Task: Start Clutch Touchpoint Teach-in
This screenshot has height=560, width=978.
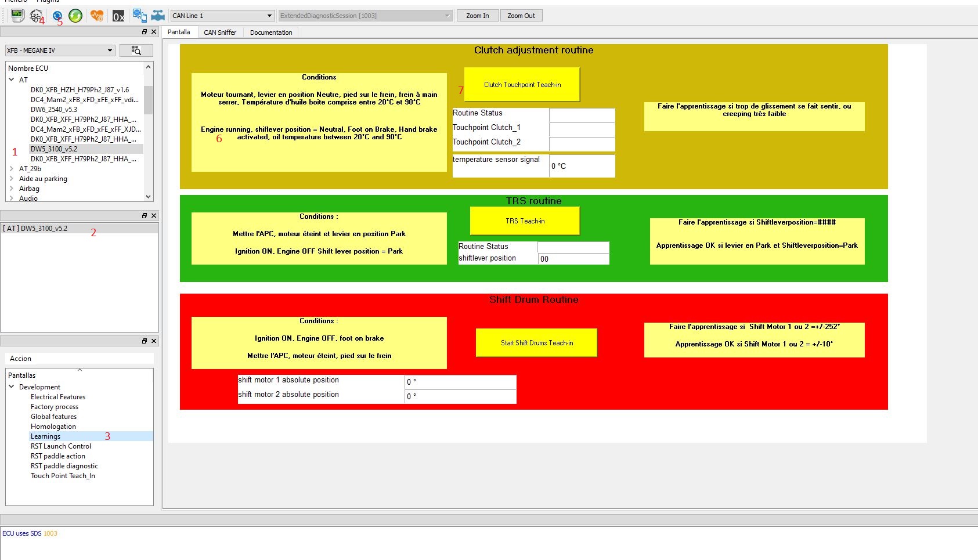Action: (522, 85)
